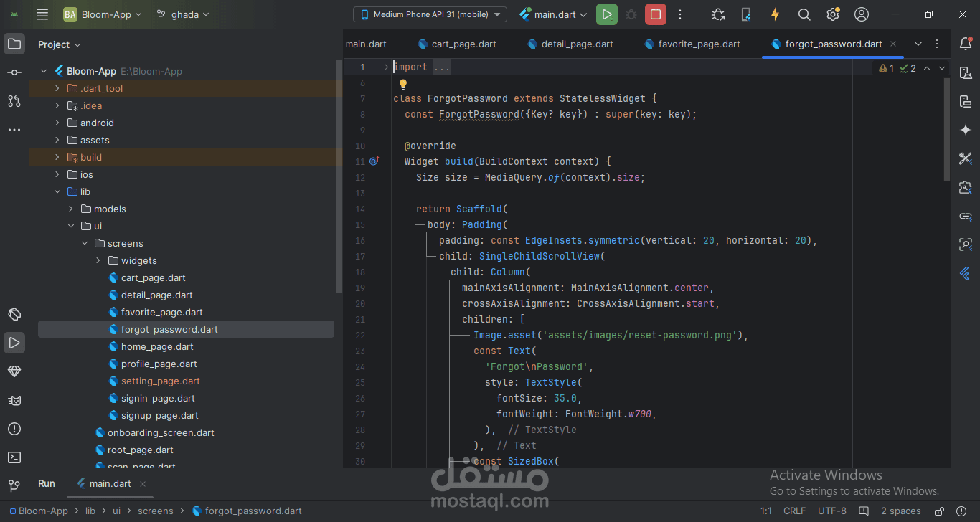Open the Problems tool window icon

pyautogui.click(x=14, y=429)
